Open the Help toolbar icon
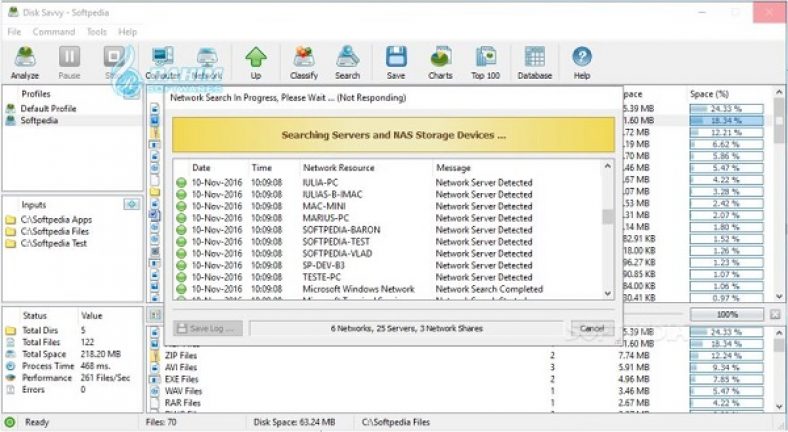 click(x=582, y=62)
